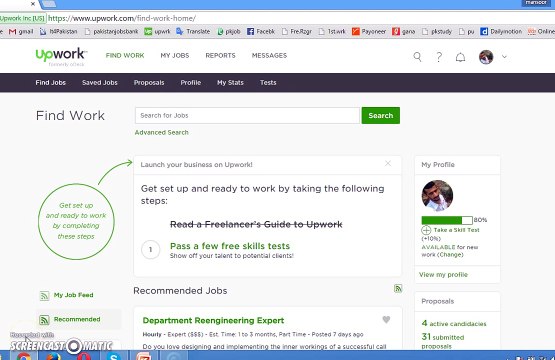Click the profile avatar in top header

click(486, 57)
